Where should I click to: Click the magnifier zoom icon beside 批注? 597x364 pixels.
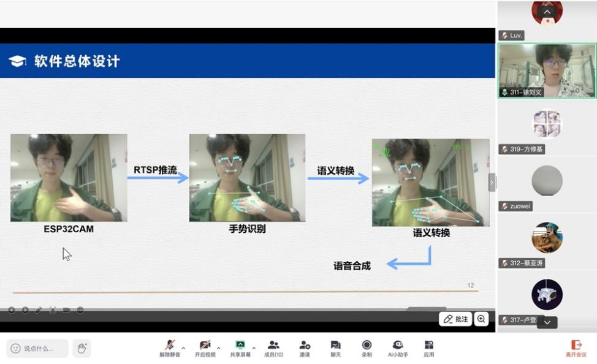tap(482, 319)
